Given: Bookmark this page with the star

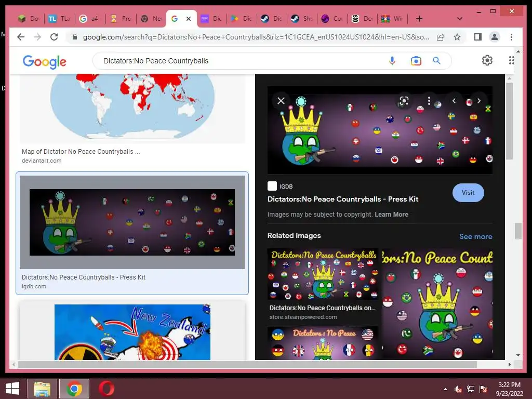Looking at the screenshot, I should coord(457,37).
